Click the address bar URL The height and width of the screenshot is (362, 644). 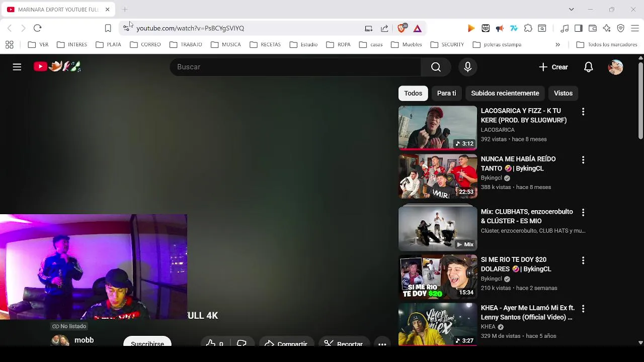190,28
